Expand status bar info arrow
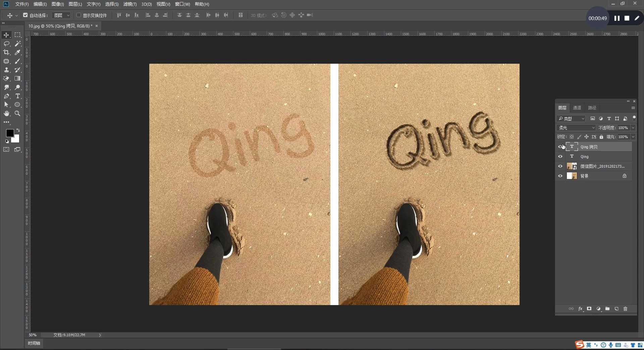 (x=100, y=335)
